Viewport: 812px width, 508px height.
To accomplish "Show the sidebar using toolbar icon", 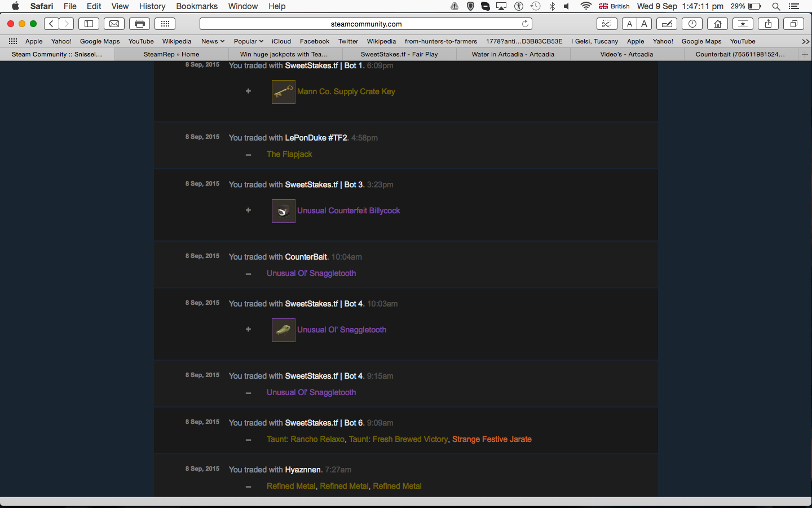I will [x=89, y=24].
